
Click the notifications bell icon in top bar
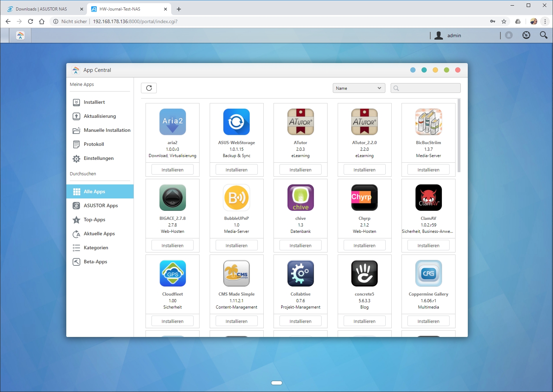509,35
